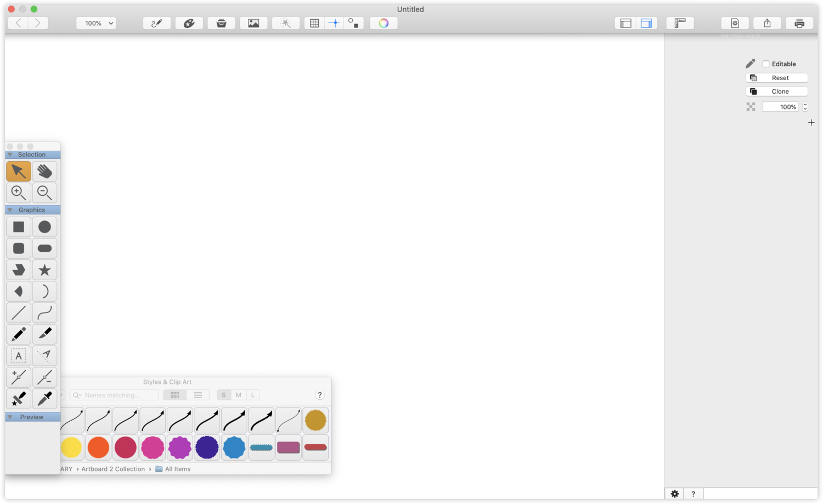Screen dimensions: 823x504
Task: Select the M thumbnail size
Action: [x=238, y=395]
